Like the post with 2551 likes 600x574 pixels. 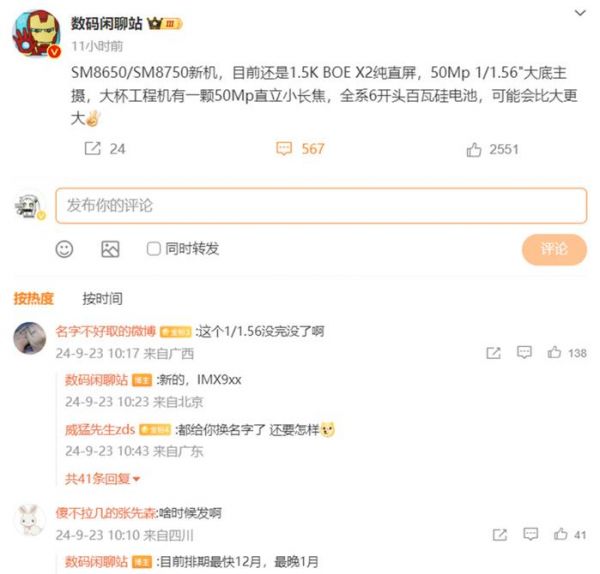coord(474,150)
